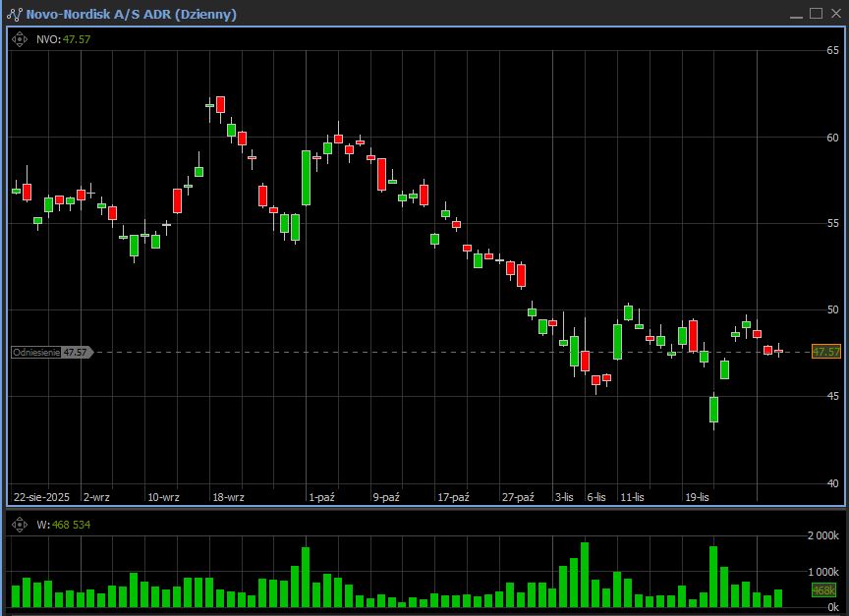
Task: Click the NVO: 47.57 symbol label
Action: point(63,39)
